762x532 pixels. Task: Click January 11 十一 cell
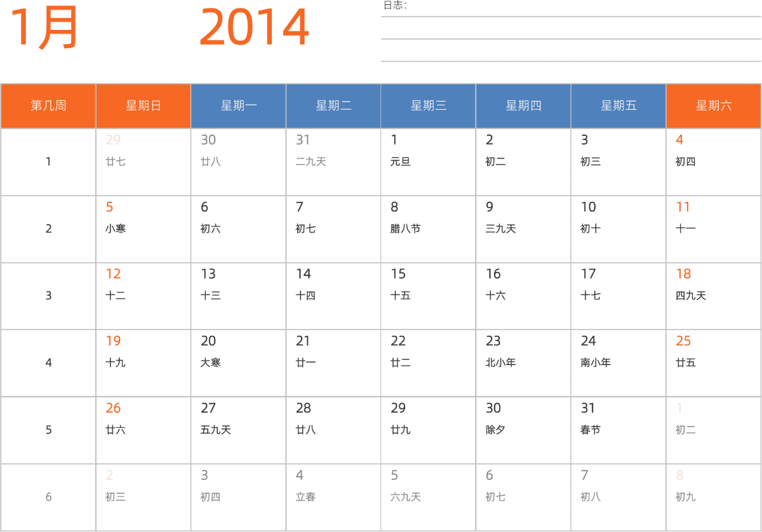(x=714, y=229)
